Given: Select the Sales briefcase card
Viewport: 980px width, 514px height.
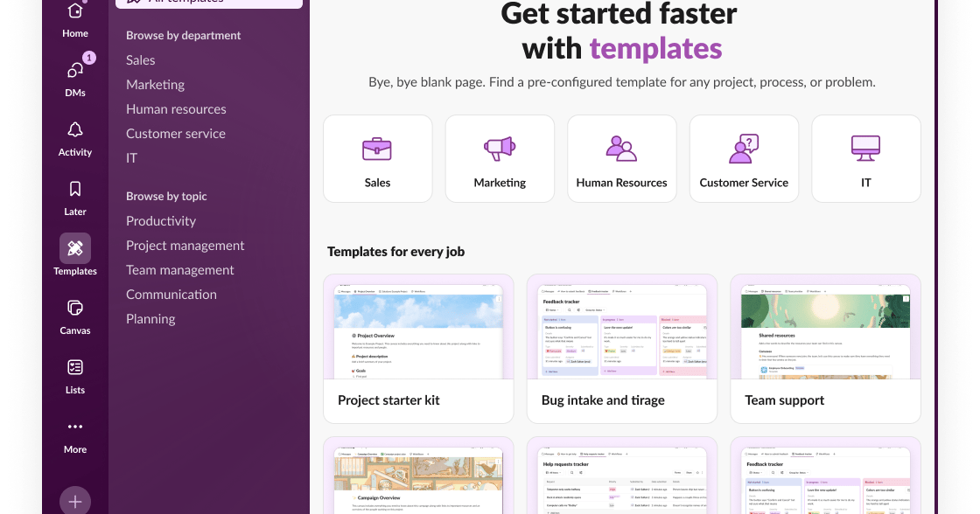Looking at the screenshot, I should tap(377, 158).
